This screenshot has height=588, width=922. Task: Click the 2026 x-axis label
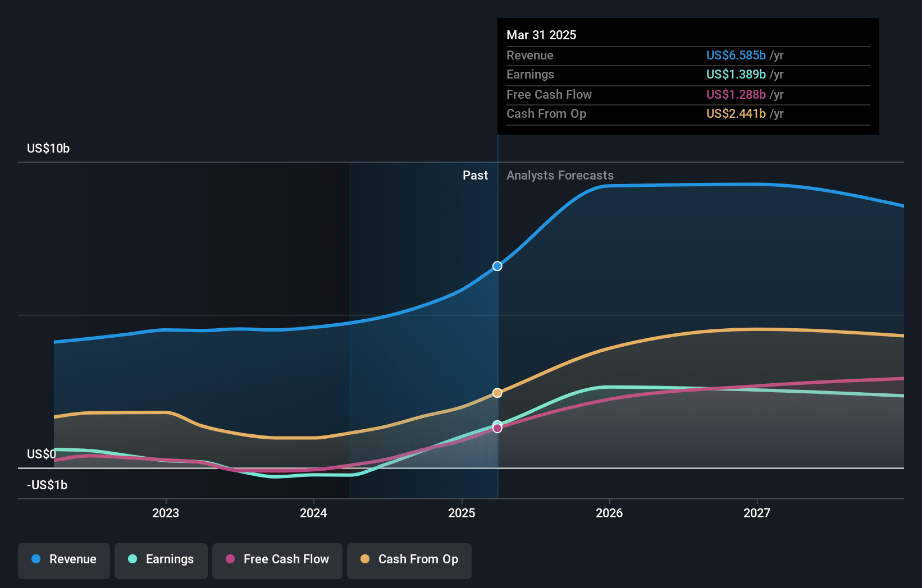click(x=609, y=513)
